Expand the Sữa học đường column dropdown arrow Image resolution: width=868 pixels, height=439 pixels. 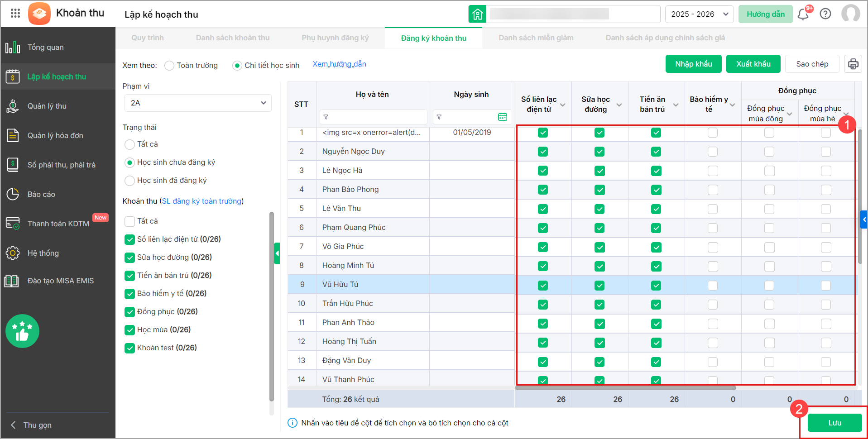(619, 105)
